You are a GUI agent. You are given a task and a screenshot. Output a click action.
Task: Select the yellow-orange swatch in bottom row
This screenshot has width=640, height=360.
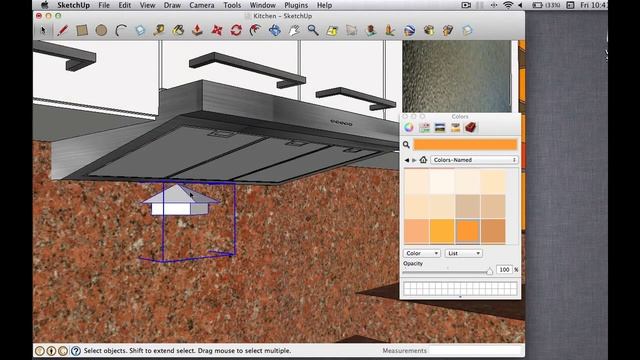(x=442, y=231)
